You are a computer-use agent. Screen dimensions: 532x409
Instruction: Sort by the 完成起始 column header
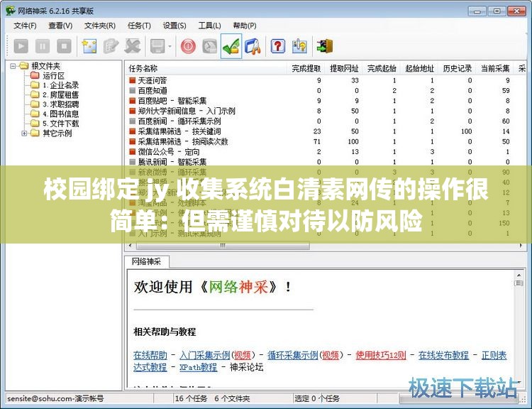[382, 69]
